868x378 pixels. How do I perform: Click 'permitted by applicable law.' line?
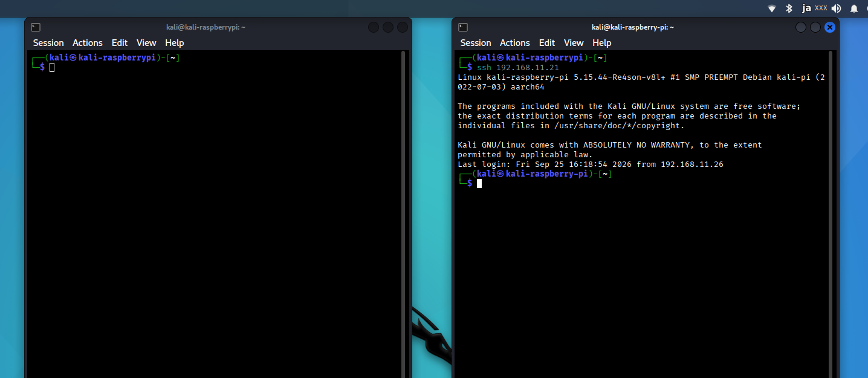pos(525,154)
